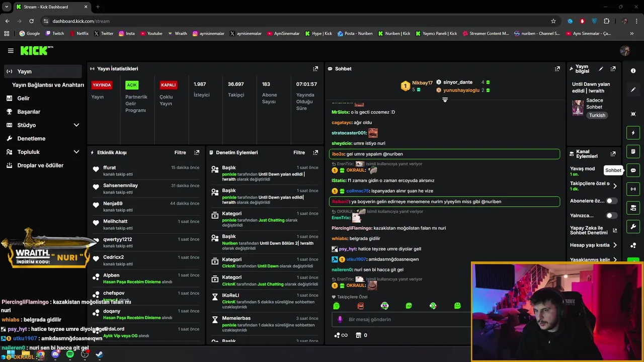Bookmark this page with the star icon

pos(553,21)
